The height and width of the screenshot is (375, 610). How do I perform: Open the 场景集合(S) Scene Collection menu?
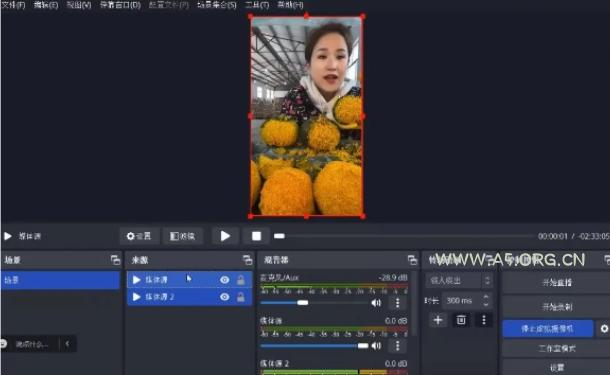point(217,5)
